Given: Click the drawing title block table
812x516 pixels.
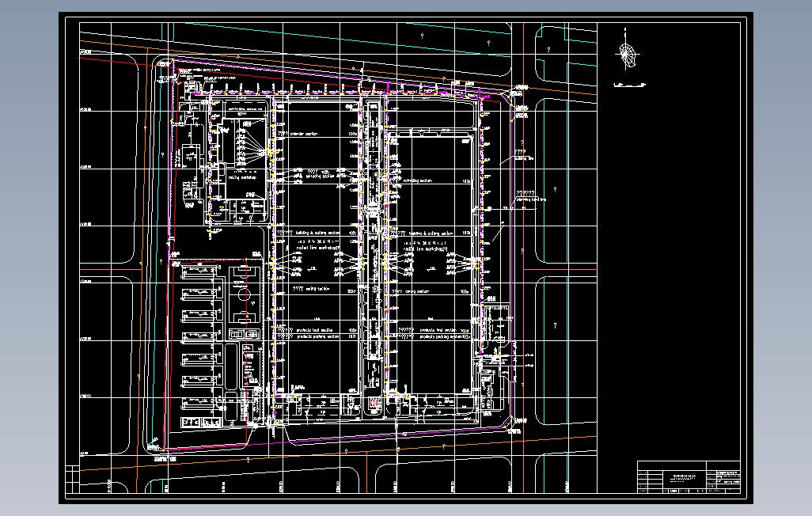Looking at the screenshot, I should 689,477.
